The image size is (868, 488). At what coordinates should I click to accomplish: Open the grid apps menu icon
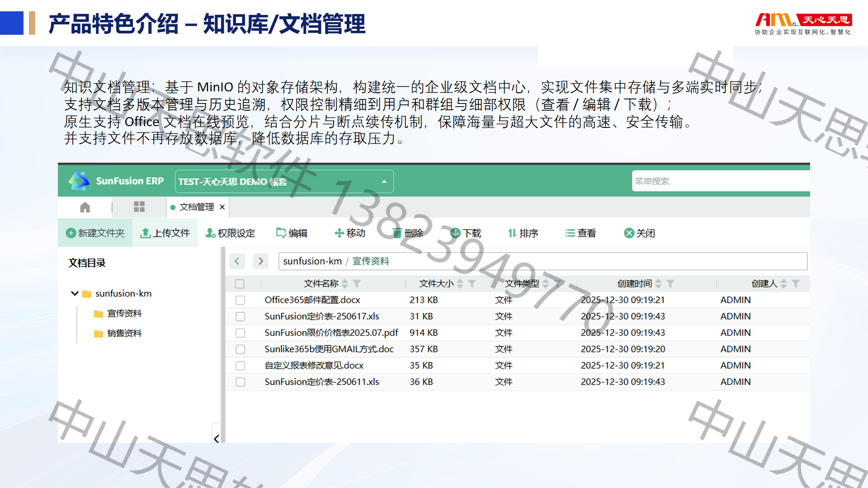139,207
